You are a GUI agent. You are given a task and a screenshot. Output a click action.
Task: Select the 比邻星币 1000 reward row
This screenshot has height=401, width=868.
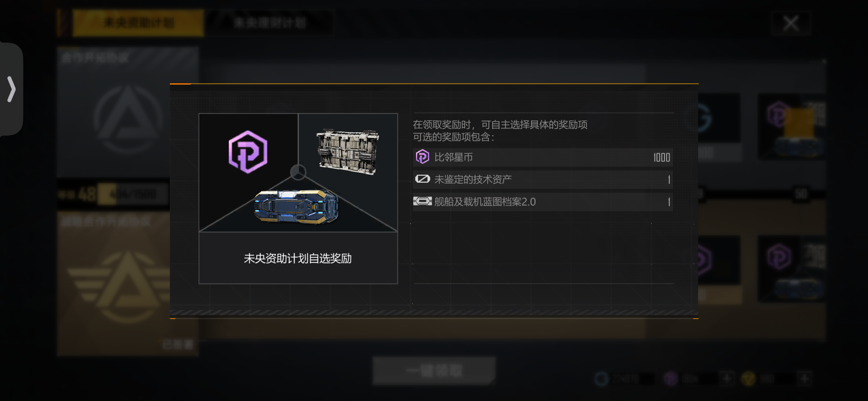[x=542, y=157]
